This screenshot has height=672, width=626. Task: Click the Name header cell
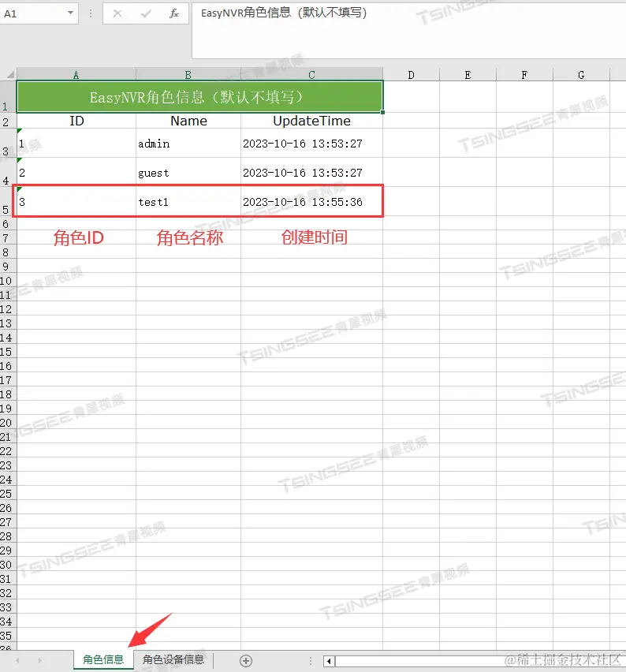coord(188,121)
